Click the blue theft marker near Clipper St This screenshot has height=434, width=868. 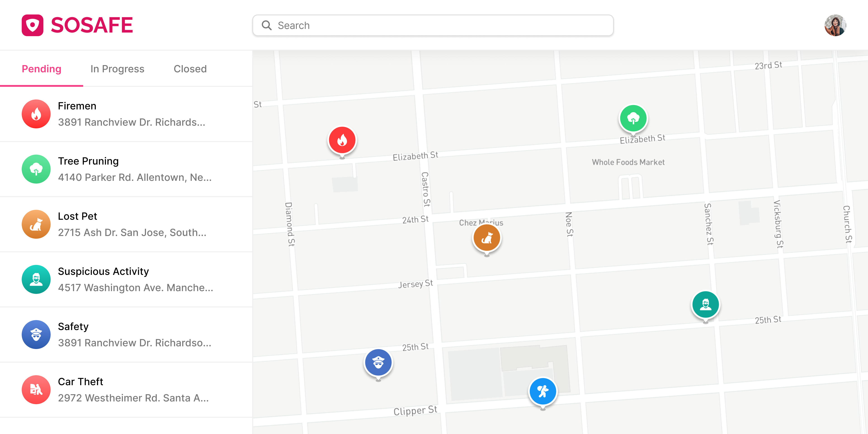pyautogui.click(x=542, y=391)
